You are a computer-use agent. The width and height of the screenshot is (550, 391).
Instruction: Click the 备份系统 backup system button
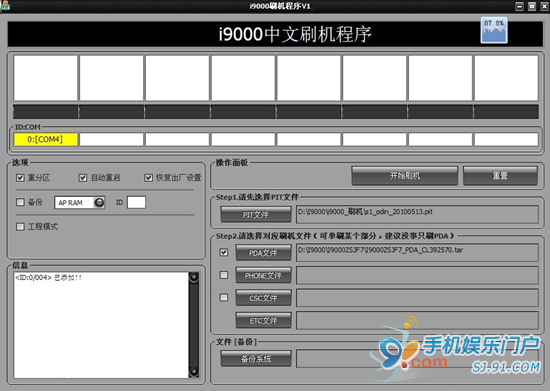(x=256, y=358)
